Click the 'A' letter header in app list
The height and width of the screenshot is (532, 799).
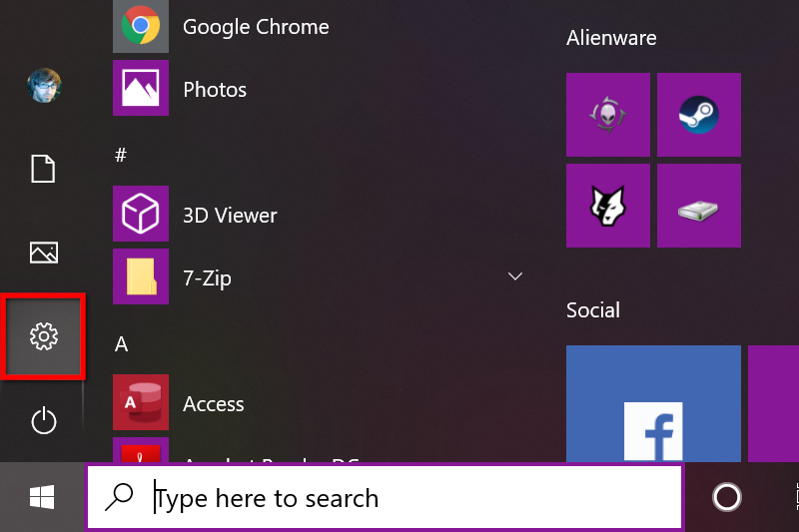(x=121, y=344)
